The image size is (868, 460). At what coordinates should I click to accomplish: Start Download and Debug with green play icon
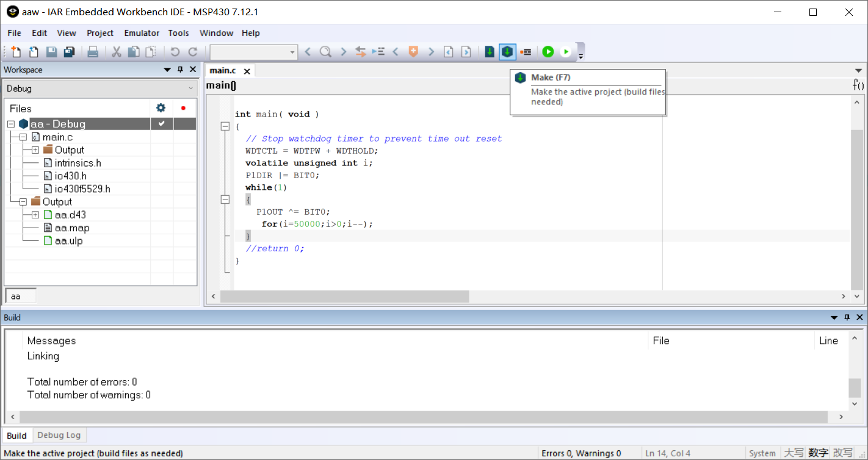click(548, 52)
